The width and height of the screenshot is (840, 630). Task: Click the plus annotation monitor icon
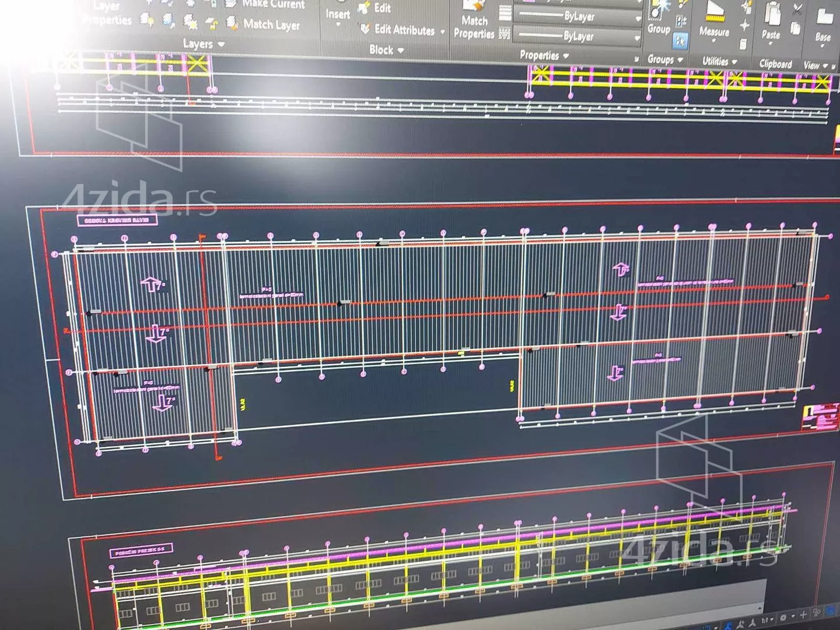pos(803,615)
